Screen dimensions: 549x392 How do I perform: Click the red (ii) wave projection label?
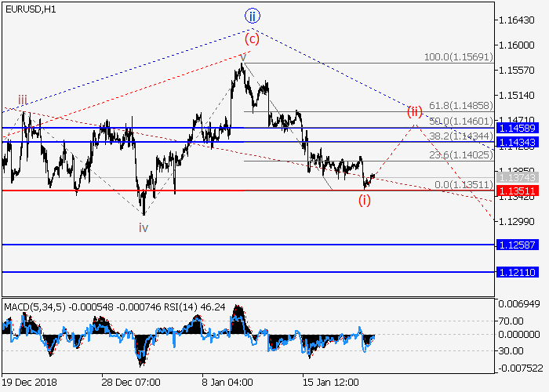point(415,111)
